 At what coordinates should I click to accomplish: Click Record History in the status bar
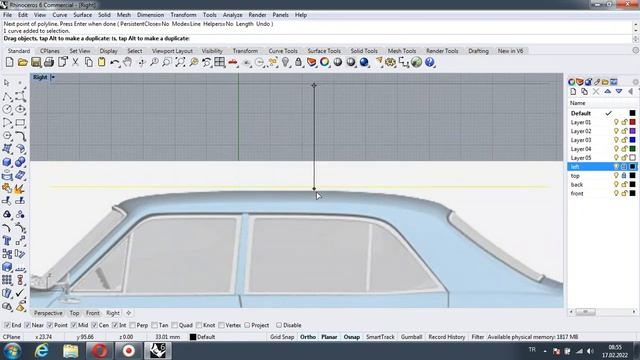click(x=447, y=337)
